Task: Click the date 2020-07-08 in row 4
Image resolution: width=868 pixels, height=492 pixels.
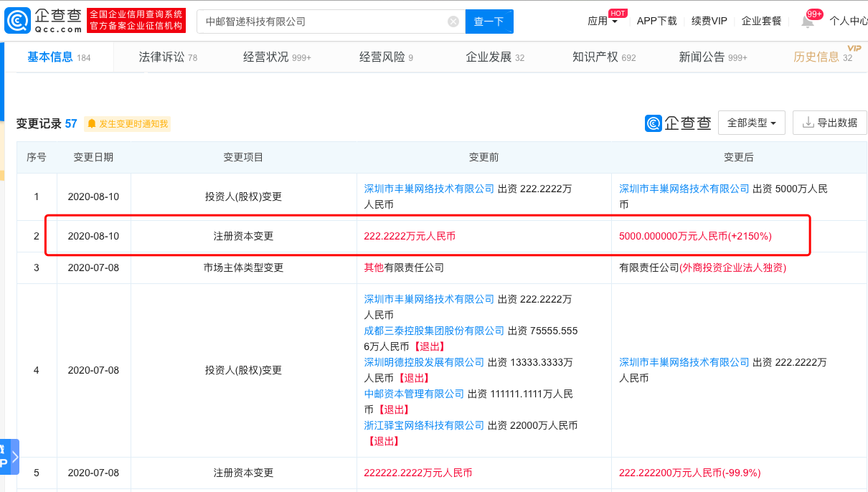Action: [93, 370]
